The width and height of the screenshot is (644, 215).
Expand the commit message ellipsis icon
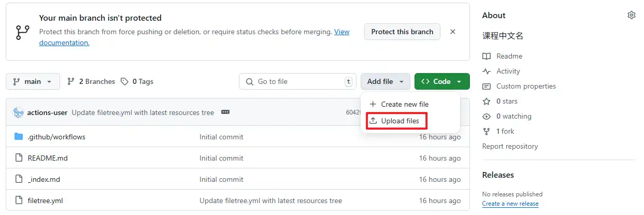(225, 112)
